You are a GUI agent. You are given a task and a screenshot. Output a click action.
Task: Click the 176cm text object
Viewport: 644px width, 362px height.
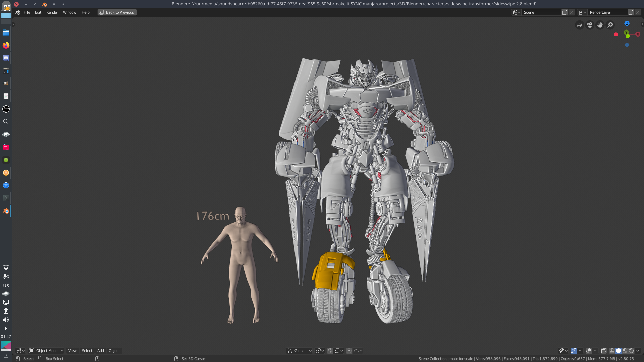pos(213,216)
